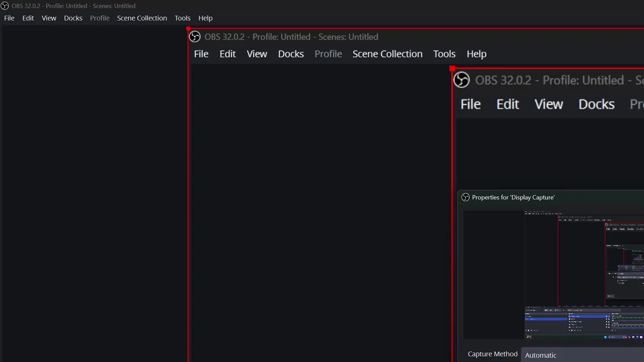The image size is (644, 362).
Task: Open the File menu in the topmost menu bar
Action: point(9,18)
